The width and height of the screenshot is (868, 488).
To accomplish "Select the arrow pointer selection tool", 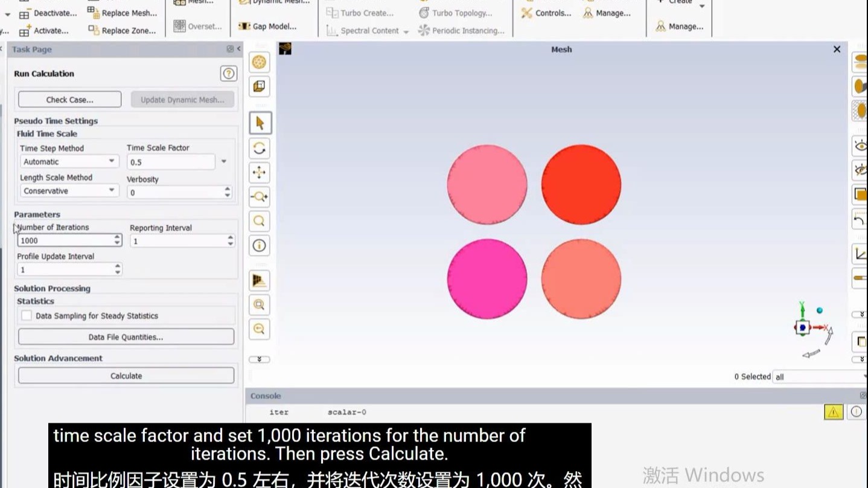I will pyautogui.click(x=260, y=123).
